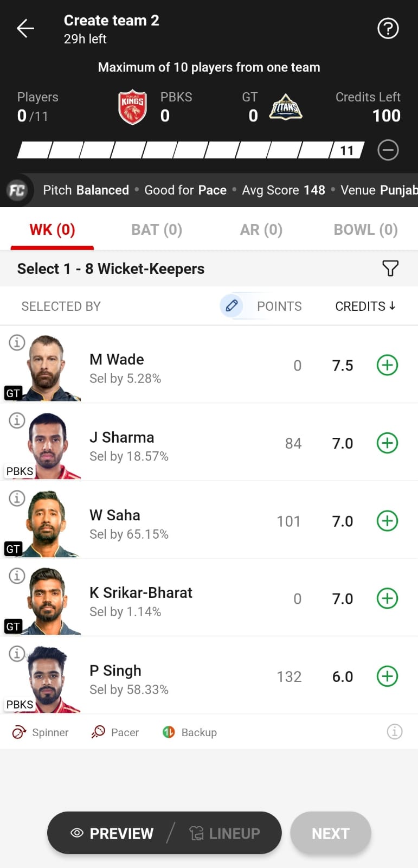This screenshot has height=868, width=418.
Task: Tap the back arrow icon
Action: click(25, 28)
